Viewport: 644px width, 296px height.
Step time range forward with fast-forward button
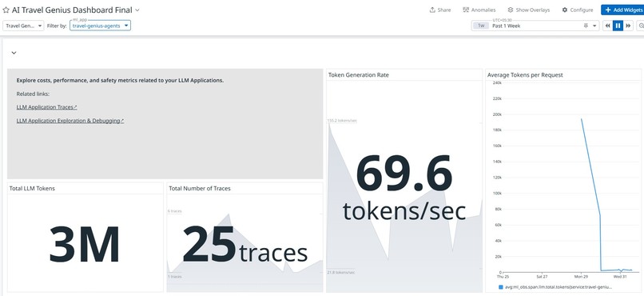[x=628, y=26]
